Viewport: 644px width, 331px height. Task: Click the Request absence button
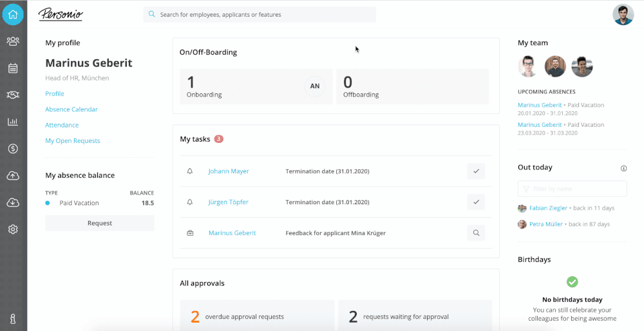click(x=100, y=223)
